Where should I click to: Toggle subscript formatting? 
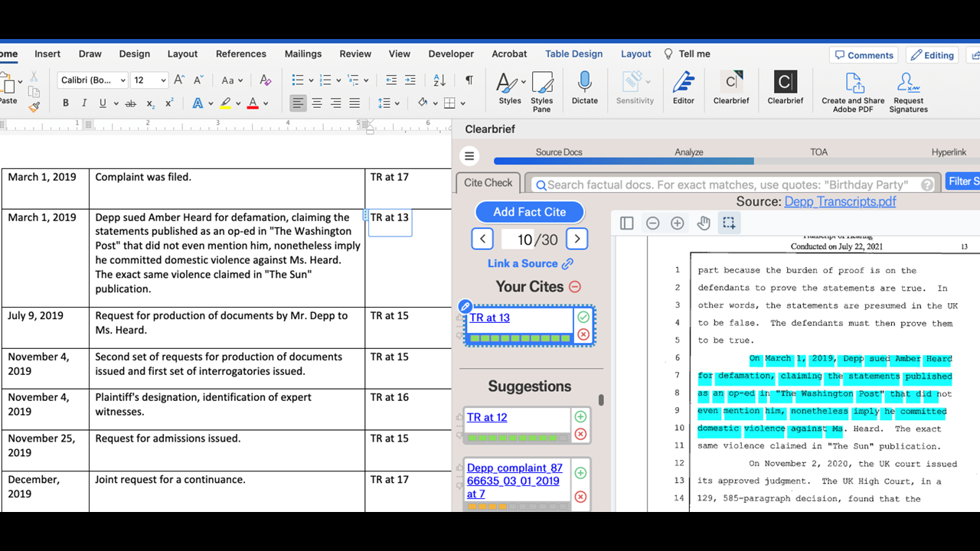(x=150, y=104)
